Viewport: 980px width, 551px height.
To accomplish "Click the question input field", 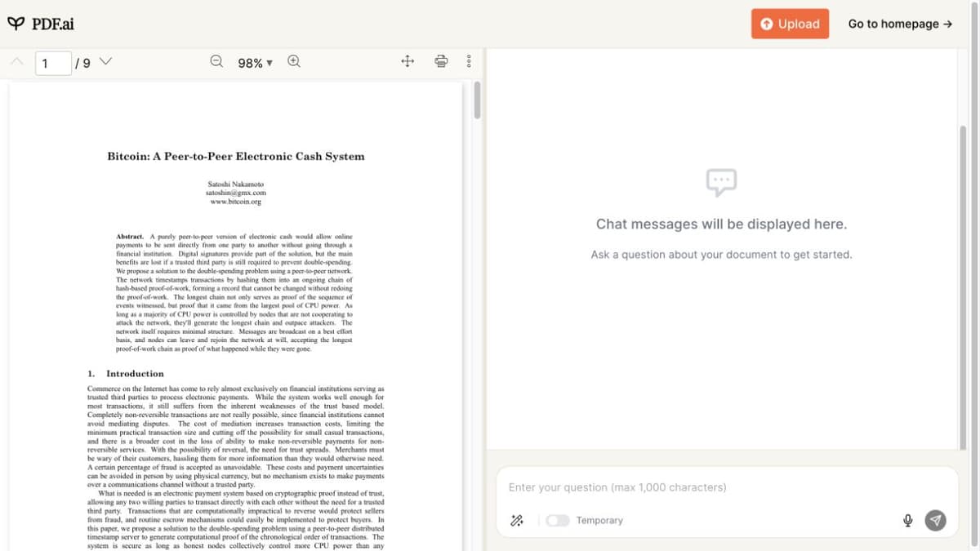I will pos(727,487).
